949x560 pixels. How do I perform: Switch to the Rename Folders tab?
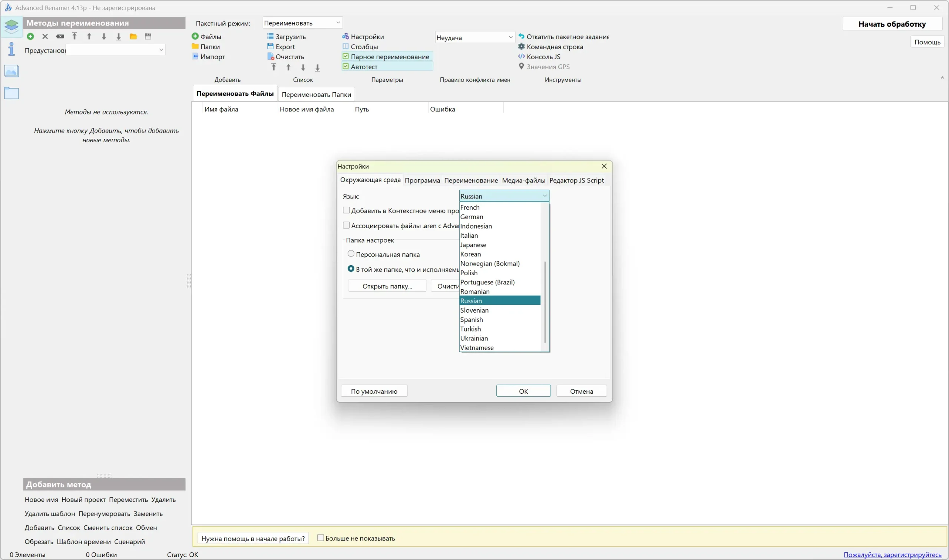[316, 94]
